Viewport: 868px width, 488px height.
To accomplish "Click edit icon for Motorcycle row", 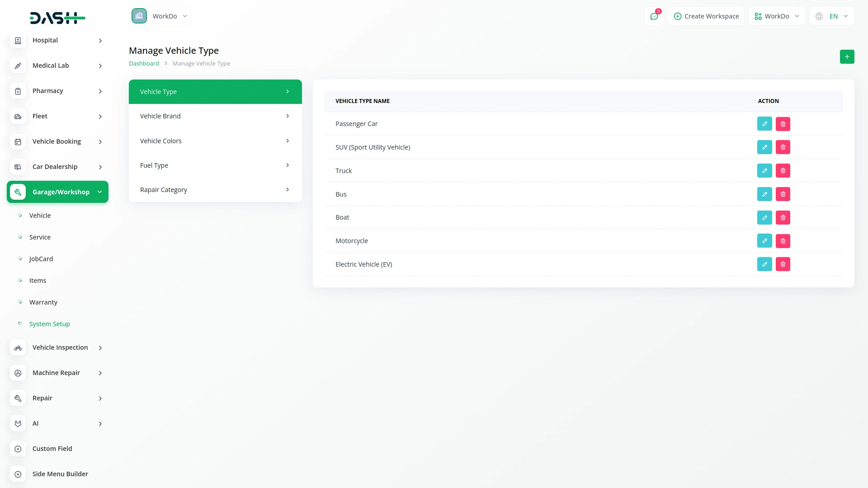I will coord(764,241).
